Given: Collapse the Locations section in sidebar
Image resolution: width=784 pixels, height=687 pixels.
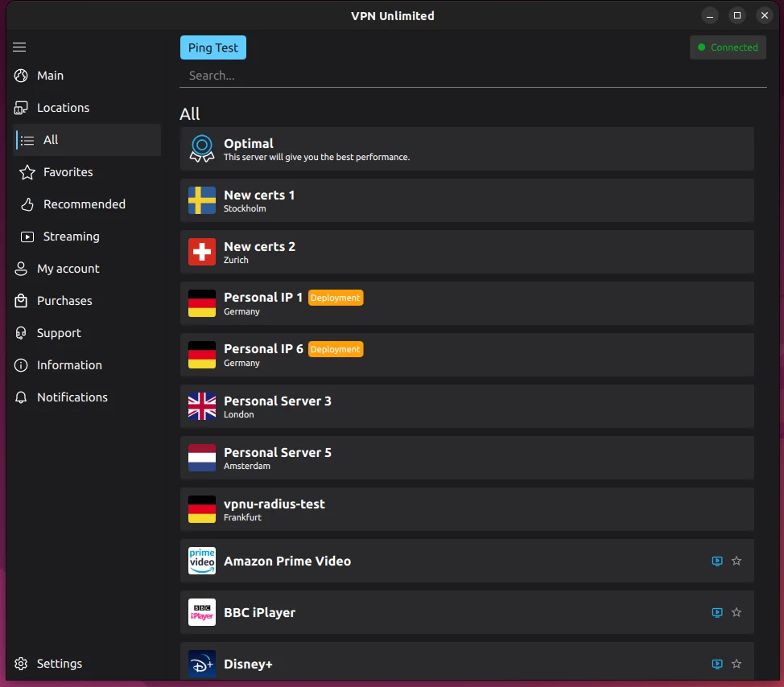Looking at the screenshot, I should click(63, 108).
